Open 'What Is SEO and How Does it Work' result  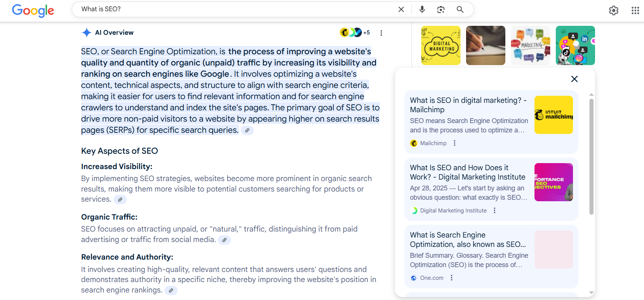[x=467, y=172]
